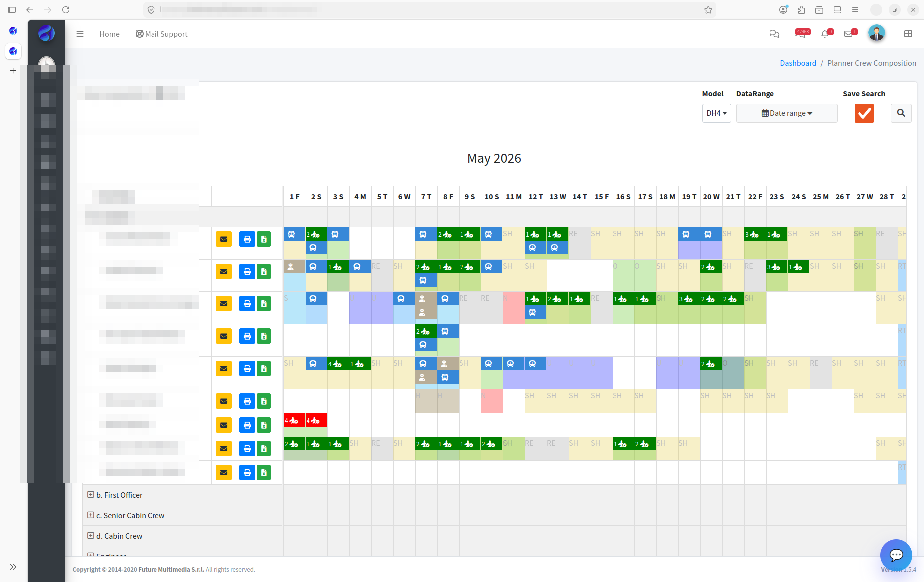Screen dimensions: 924x582
Task: Open the notifications bell icon
Action: [x=826, y=33]
